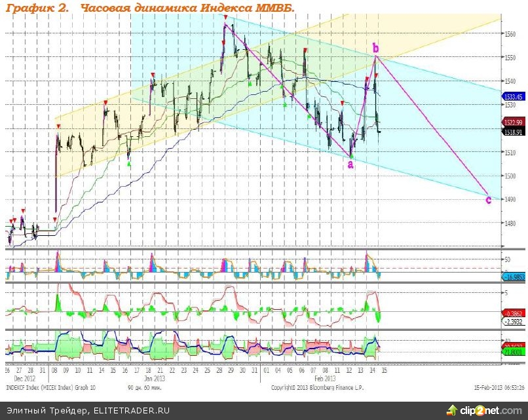This screenshot has height=420, width=528.
Task: Open the clip2net.com logo link
Action: point(493,410)
